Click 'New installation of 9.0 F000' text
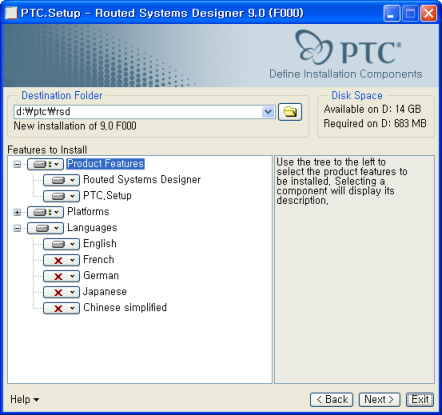This screenshot has width=442, height=415. [x=75, y=126]
